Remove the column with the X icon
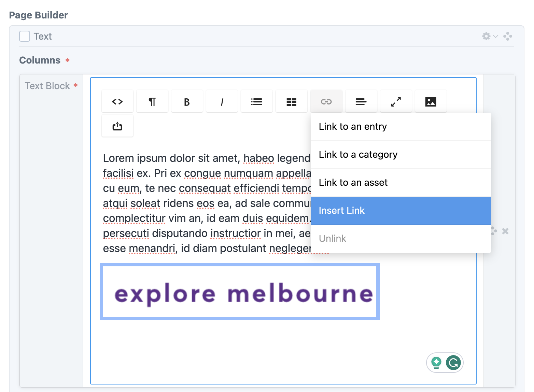 505,231
